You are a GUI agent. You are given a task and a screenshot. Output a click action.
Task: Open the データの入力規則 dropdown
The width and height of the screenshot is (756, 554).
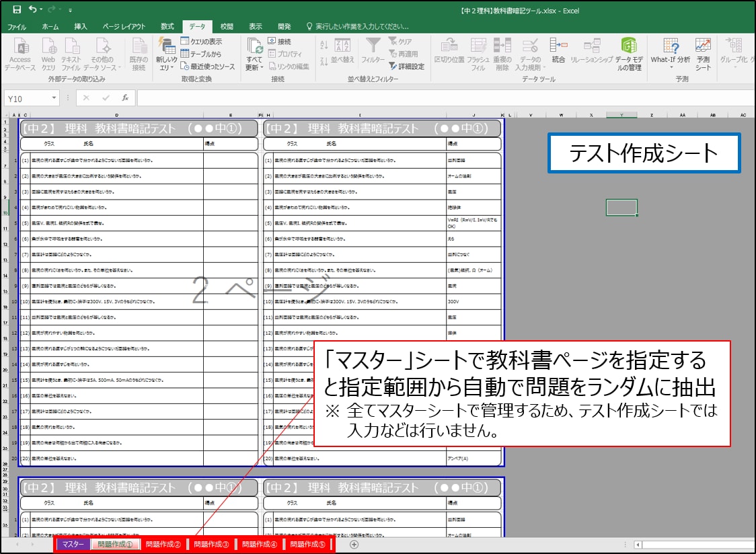(x=530, y=54)
